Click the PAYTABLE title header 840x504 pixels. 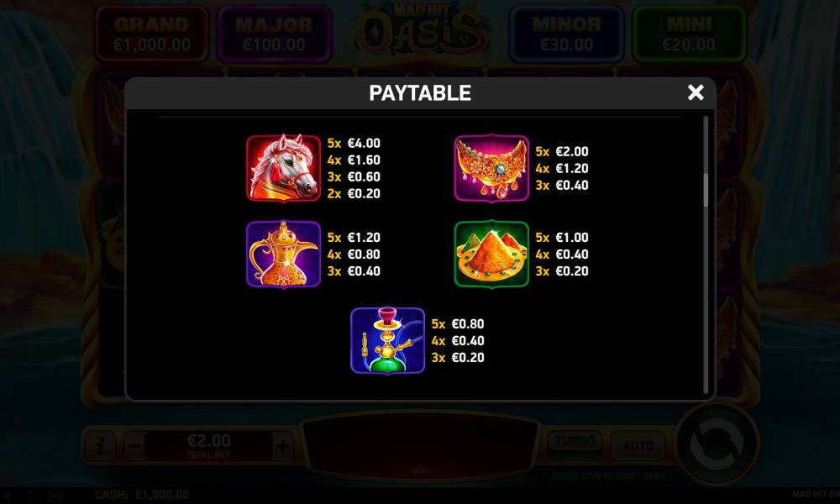(x=420, y=93)
